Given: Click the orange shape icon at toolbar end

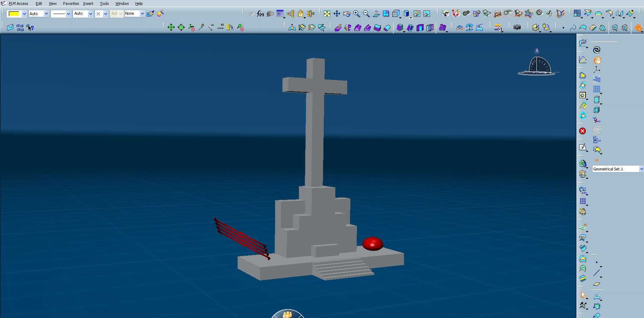Looking at the screenshot, I should pos(638,28).
